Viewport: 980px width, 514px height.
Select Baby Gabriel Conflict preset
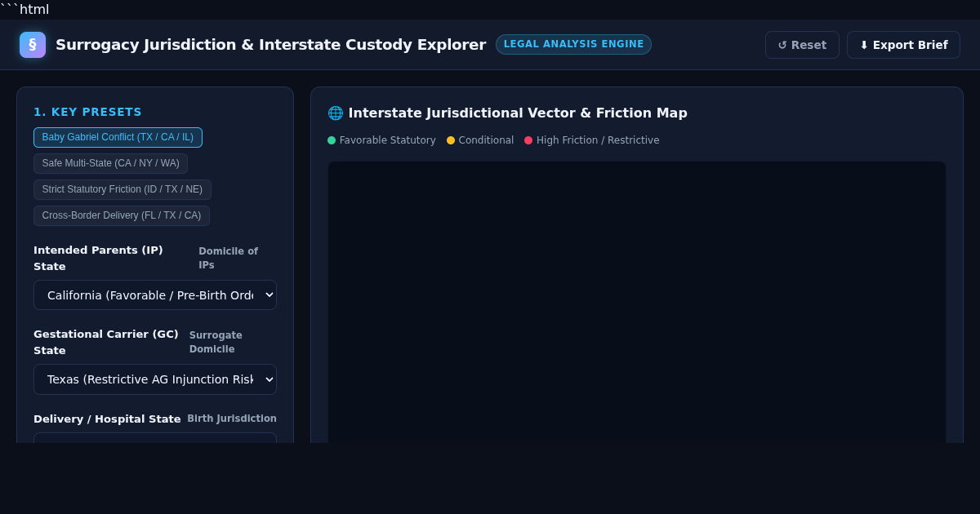[118, 137]
